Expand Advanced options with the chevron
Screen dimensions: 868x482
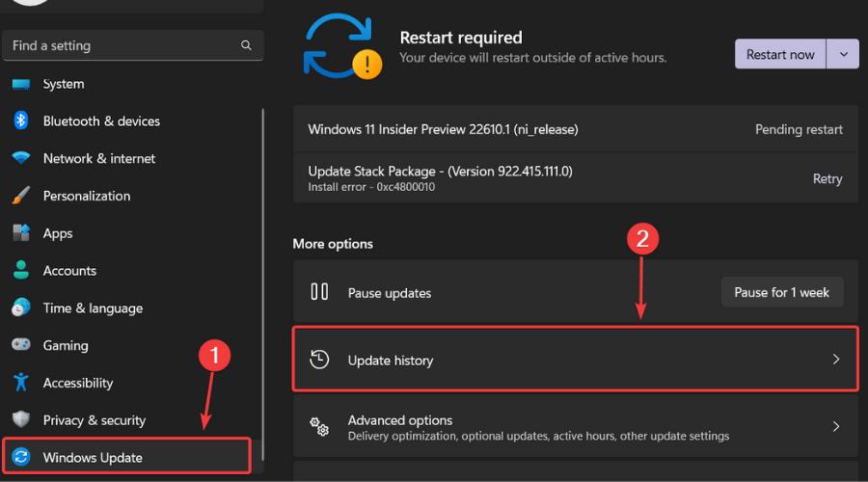[836, 426]
